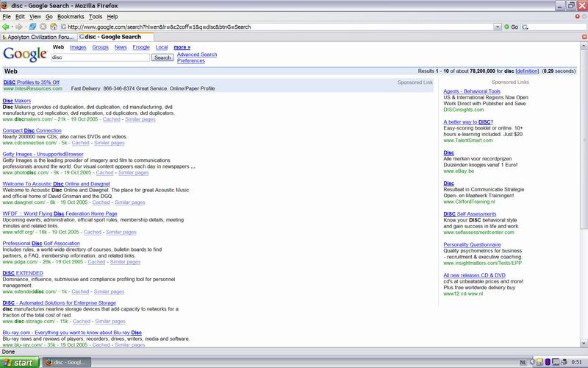Reload the current page
This screenshot has height=368, width=588.
point(33,26)
